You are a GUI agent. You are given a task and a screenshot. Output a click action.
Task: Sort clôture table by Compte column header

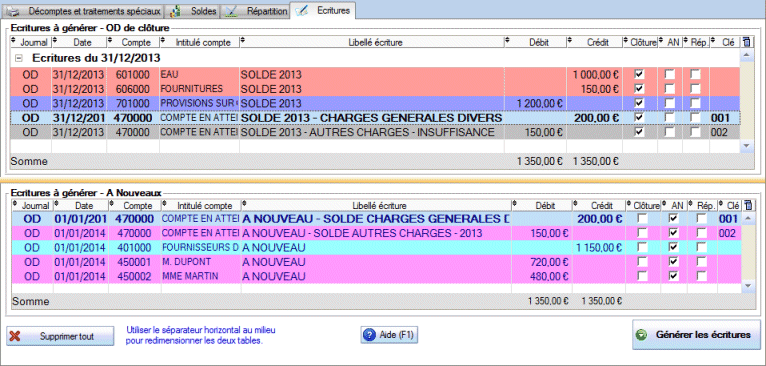coord(133,43)
